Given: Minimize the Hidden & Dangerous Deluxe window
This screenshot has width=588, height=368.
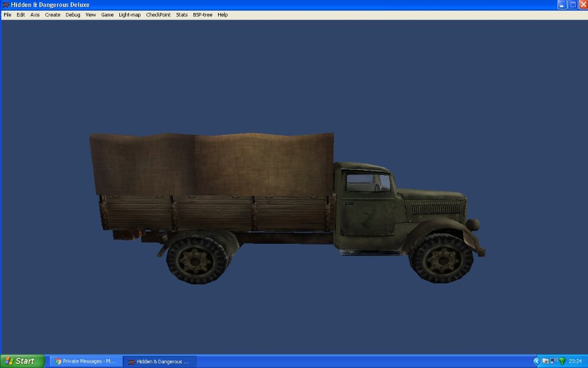Looking at the screenshot, I should [562, 5].
